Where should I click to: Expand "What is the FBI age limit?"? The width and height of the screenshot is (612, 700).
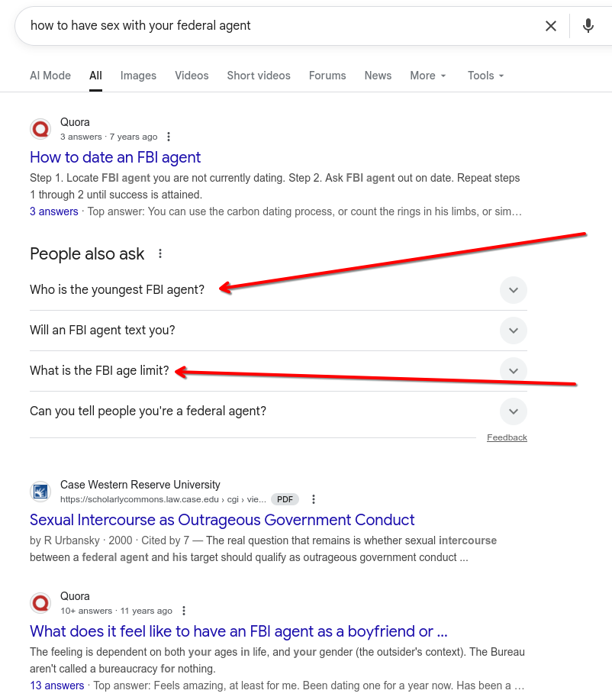(x=278, y=371)
